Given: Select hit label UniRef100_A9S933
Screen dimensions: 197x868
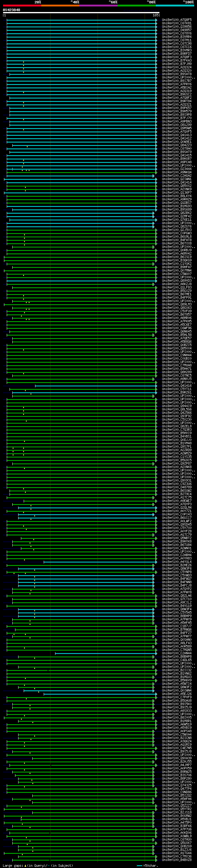Looking at the screenshot, I should 177,711.
